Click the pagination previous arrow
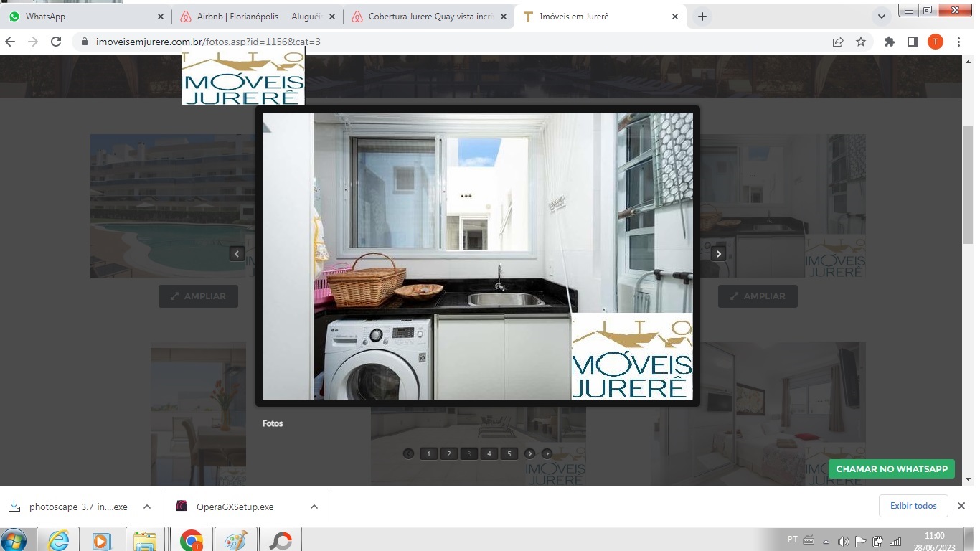Screen dimensions: 980x551 pyautogui.click(x=408, y=453)
